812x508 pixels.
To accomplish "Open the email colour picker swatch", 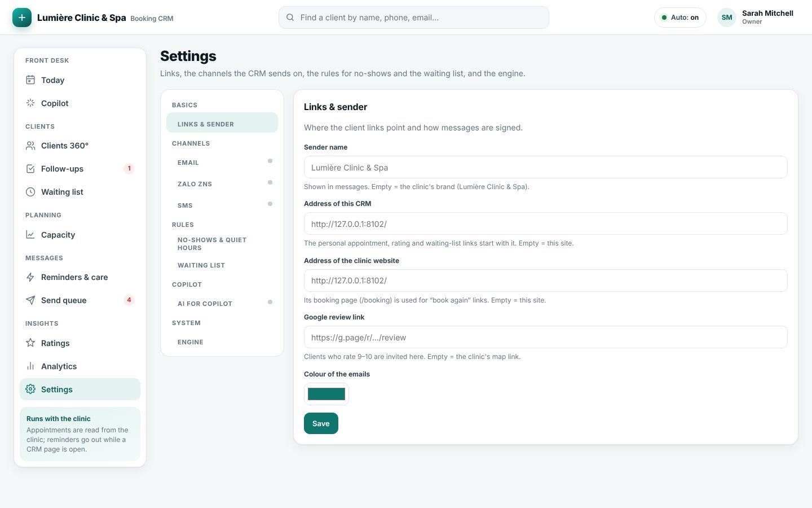I will tap(326, 394).
